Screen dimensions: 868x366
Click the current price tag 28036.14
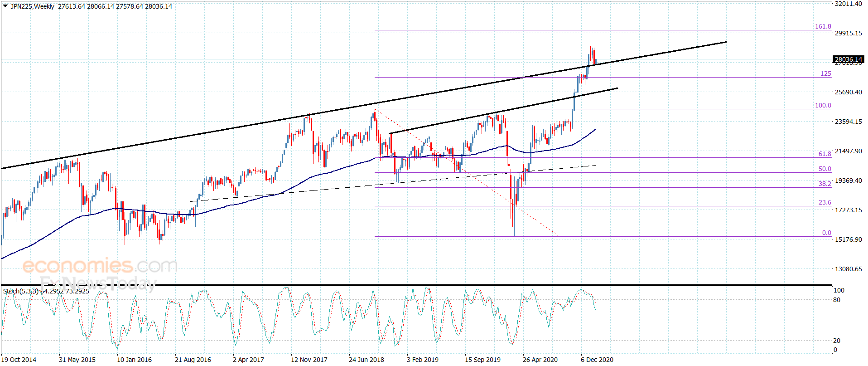[849, 59]
